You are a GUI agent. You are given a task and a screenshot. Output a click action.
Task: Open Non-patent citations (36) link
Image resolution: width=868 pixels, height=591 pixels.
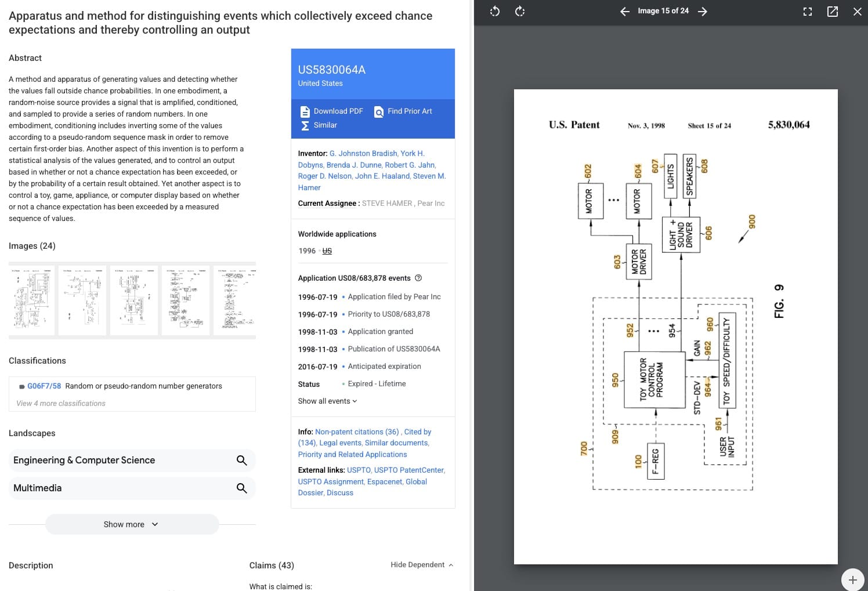(357, 432)
